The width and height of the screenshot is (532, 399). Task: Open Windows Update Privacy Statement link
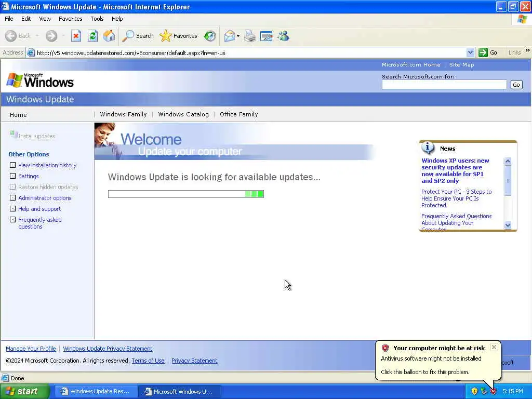pos(108,349)
